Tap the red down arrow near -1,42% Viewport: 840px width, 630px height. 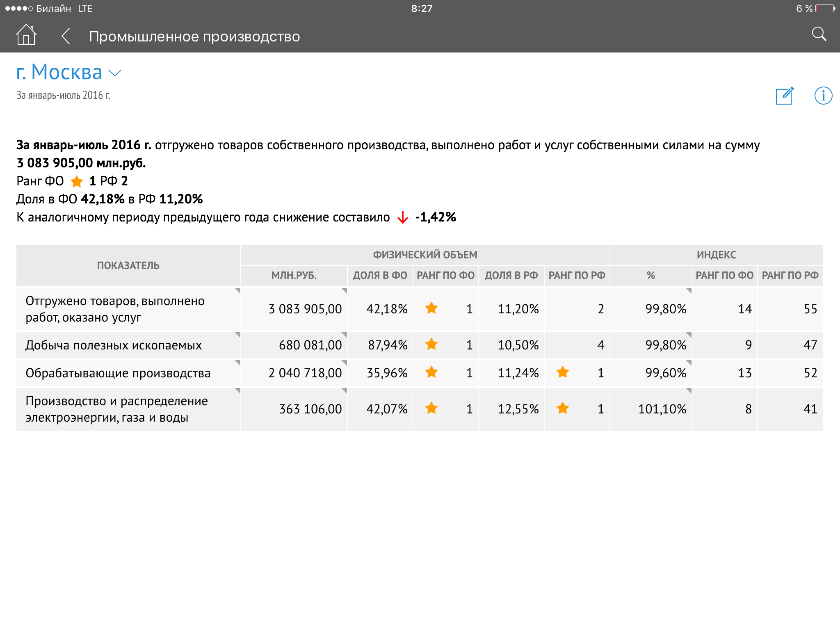pyautogui.click(x=403, y=217)
